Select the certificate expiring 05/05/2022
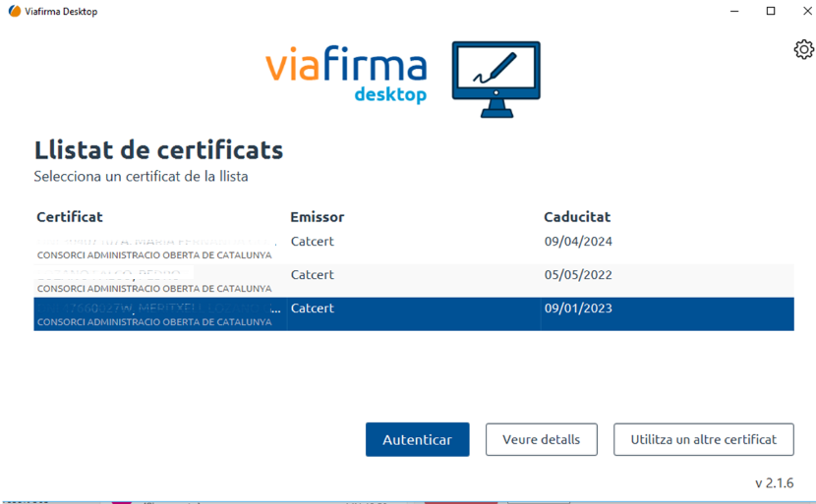Screen dimensions: 816x504 pyautogui.click(x=578, y=275)
